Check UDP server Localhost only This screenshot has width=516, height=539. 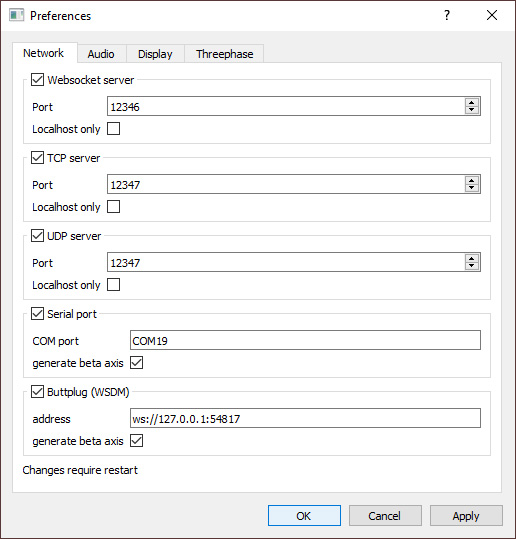point(113,285)
